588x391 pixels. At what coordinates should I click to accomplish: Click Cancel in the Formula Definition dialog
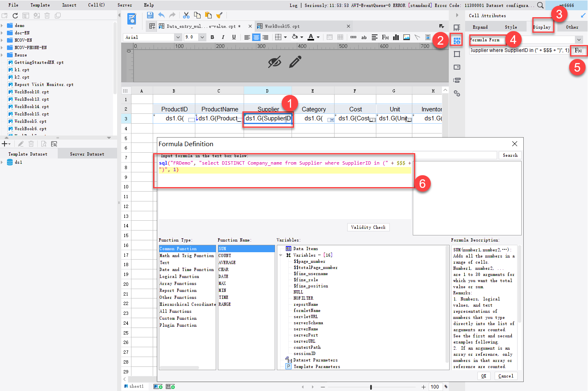(x=506, y=376)
